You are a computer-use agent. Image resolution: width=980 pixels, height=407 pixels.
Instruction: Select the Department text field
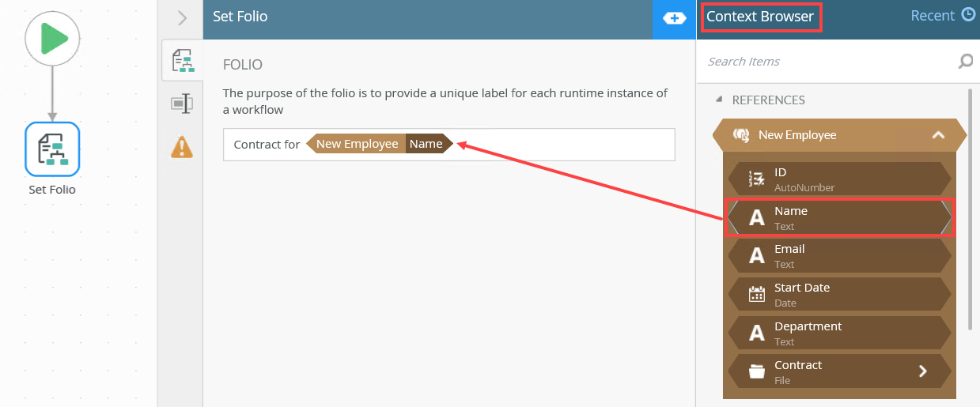838,334
